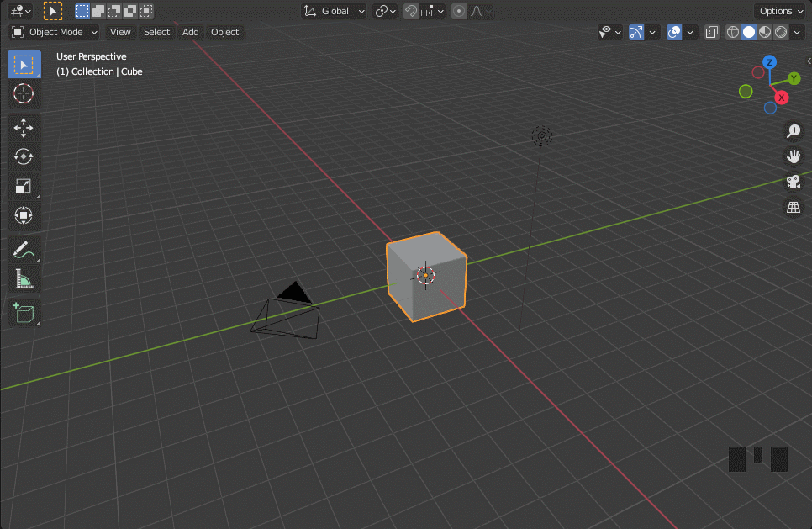
Task: Open the Add menu
Action: pos(191,32)
